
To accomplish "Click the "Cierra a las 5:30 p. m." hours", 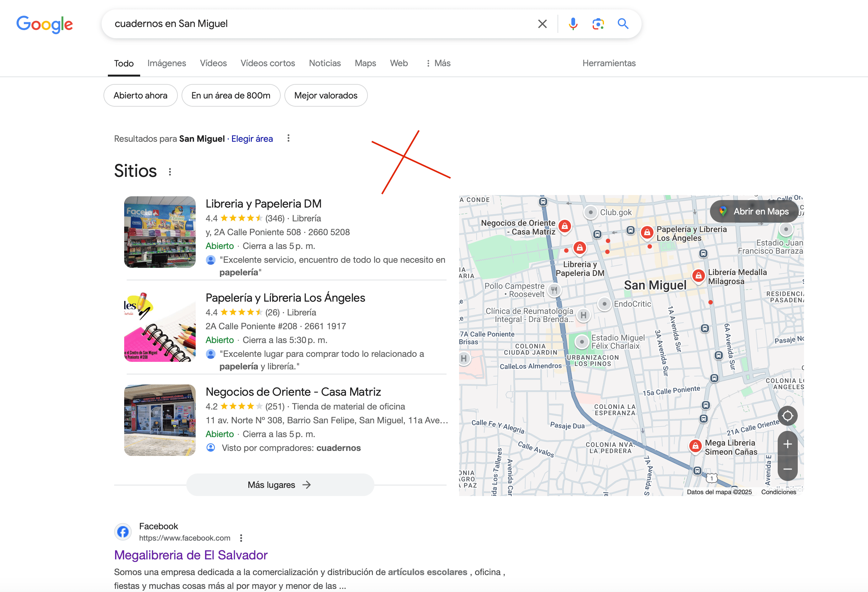I will click(x=285, y=340).
